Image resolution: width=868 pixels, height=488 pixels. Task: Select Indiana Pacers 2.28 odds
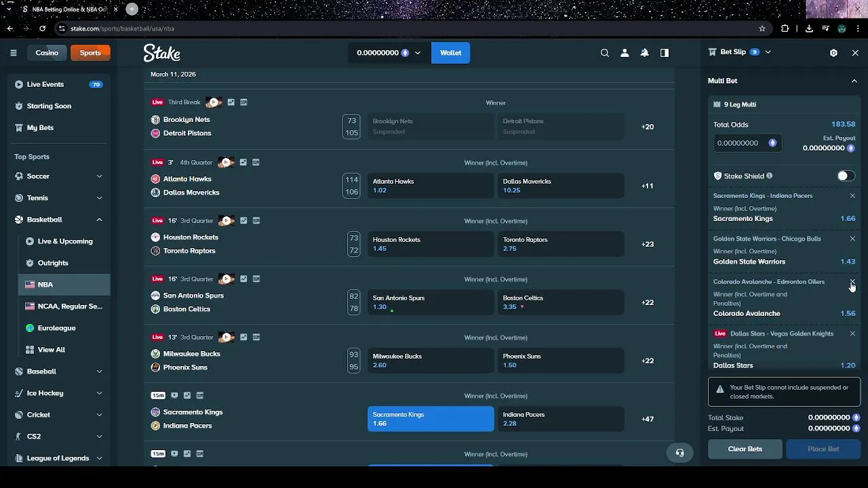pyautogui.click(x=560, y=419)
